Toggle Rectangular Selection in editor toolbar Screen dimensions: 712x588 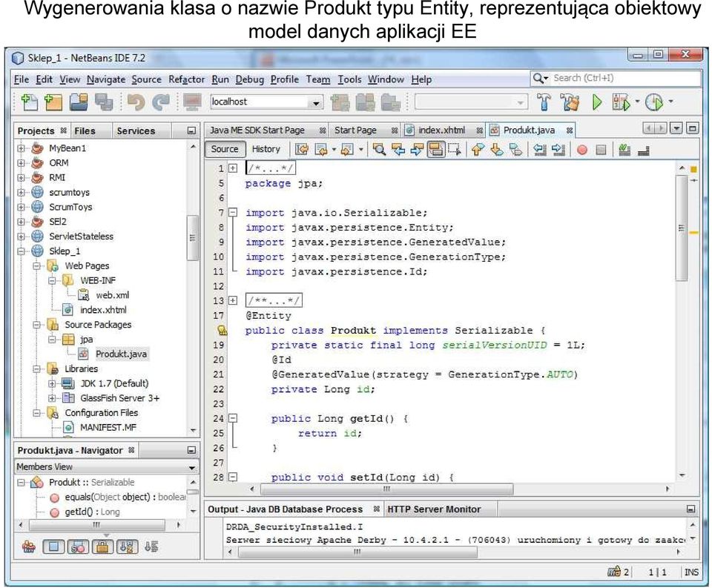click(x=455, y=149)
